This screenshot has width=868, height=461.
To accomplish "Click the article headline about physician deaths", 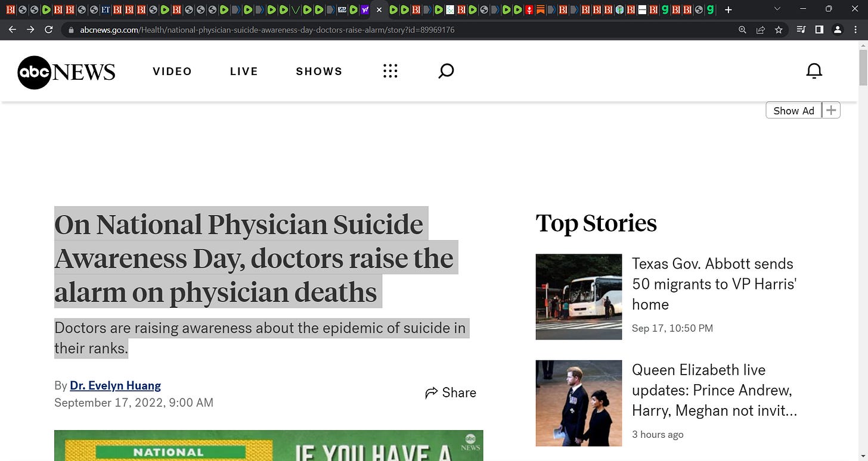I will (x=256, y=258).
